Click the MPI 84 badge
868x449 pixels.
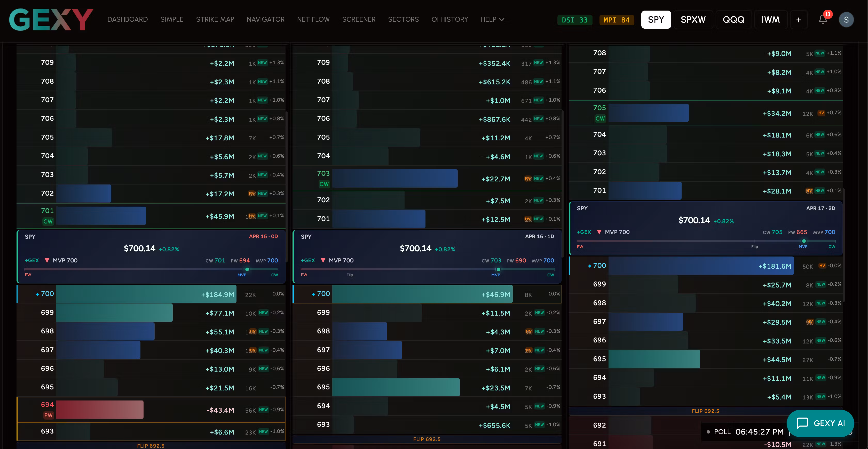coord(616,20)
